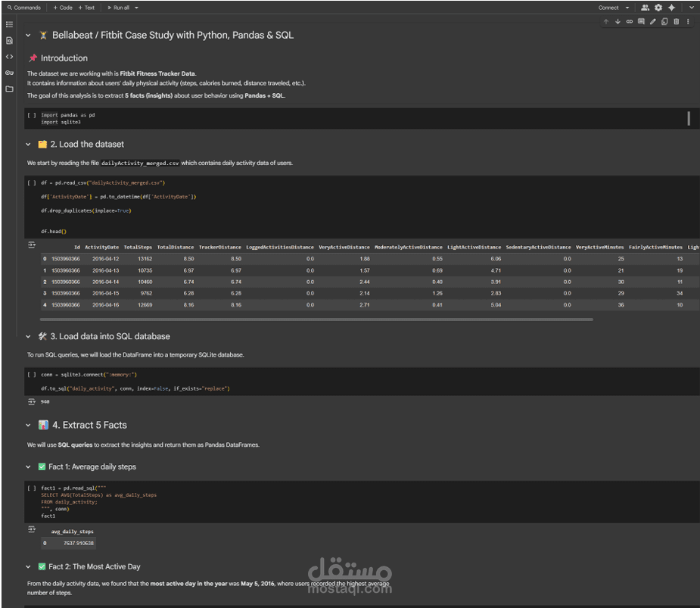Click the '13162' TotalSteps cell

(x=145, y=259)
